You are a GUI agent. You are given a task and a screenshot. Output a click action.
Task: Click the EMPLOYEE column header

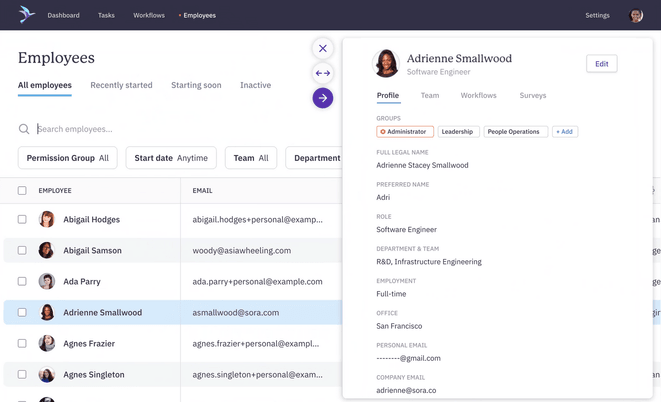[55, 190]
